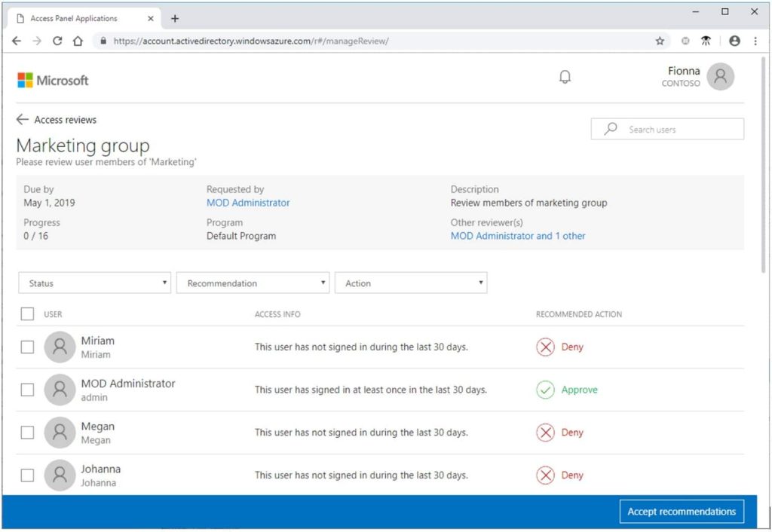Click the search magnifier icon

(x=611, y=129)
